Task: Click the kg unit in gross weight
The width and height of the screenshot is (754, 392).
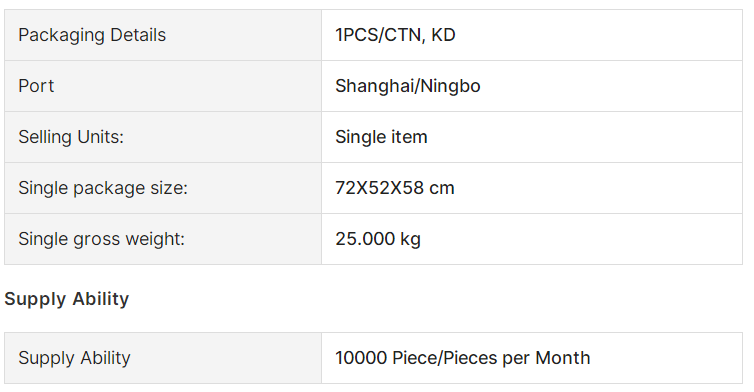Action: click(x=411, y=240)
